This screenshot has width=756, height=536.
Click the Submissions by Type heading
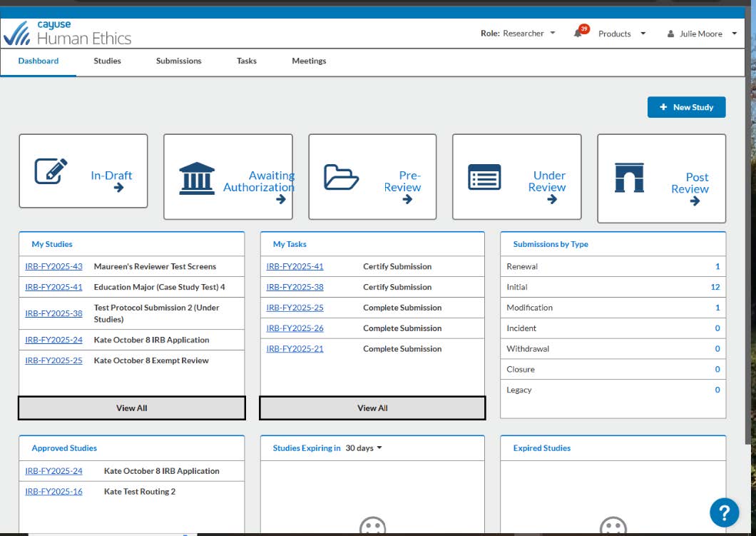551,244
